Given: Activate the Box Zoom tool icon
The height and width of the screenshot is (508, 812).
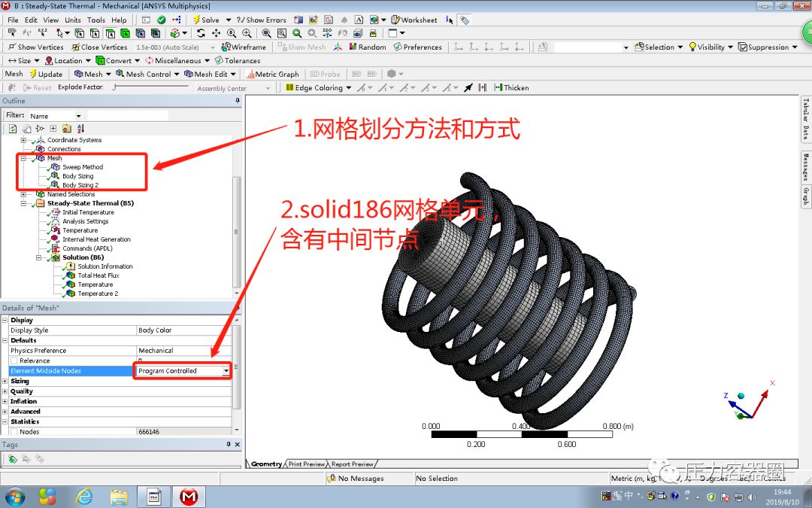Looking at the screenshot, I should [x=282, y=34].
